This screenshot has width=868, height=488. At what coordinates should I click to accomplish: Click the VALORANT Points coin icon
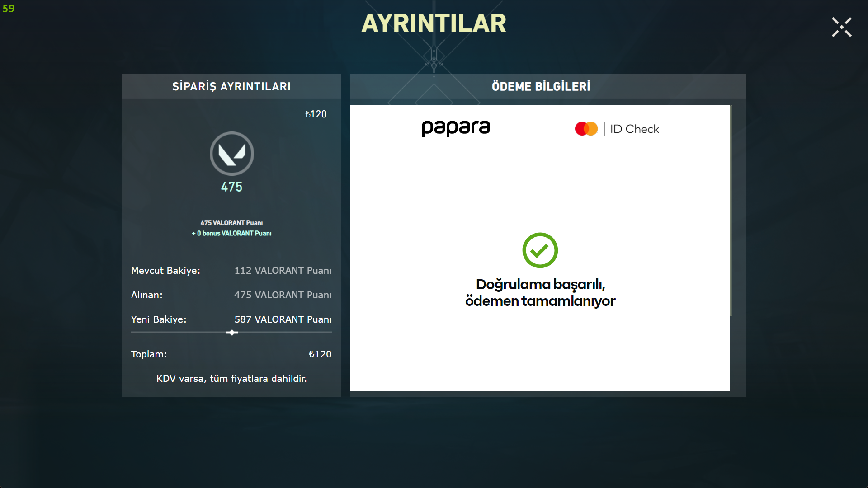(232, 154)
